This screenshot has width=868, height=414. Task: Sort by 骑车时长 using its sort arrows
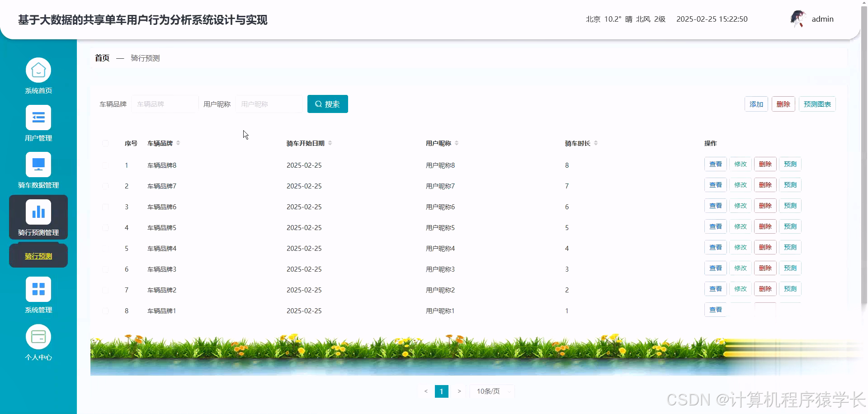tap(596, 143)
